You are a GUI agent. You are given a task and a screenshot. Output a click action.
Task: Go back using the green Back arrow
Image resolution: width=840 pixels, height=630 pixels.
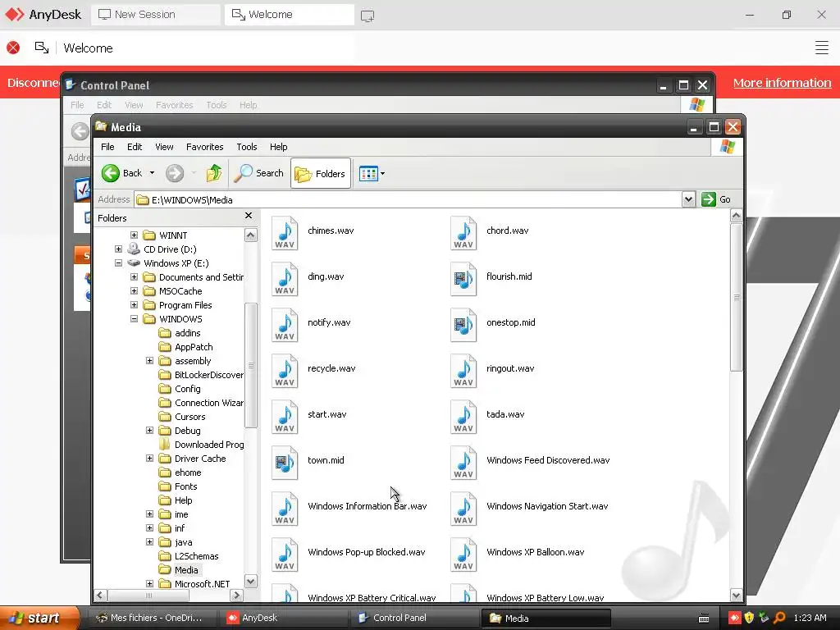pyautogui.click(x=111, y=173)
